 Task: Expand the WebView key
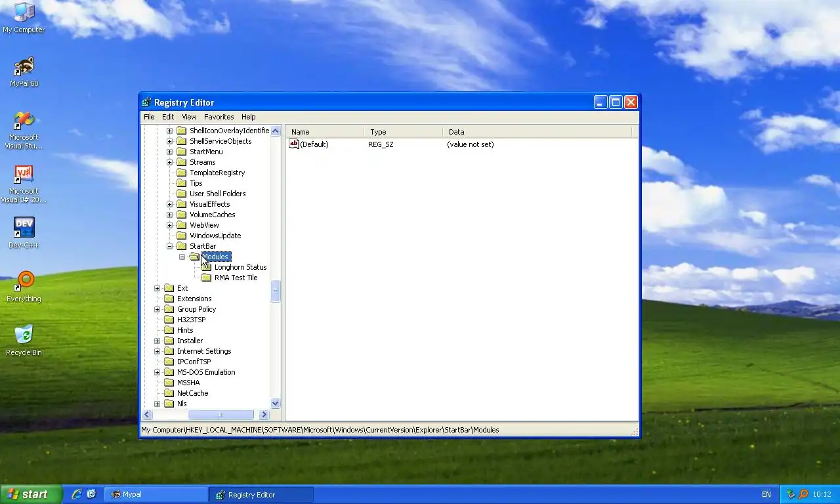click(x=169, y=225)
